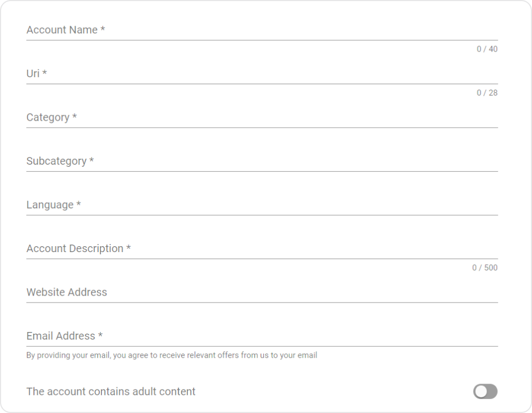This screenshot has height=413, width=532.
Task: Click the 0 / 500 character counter
Action: [485, 268]
